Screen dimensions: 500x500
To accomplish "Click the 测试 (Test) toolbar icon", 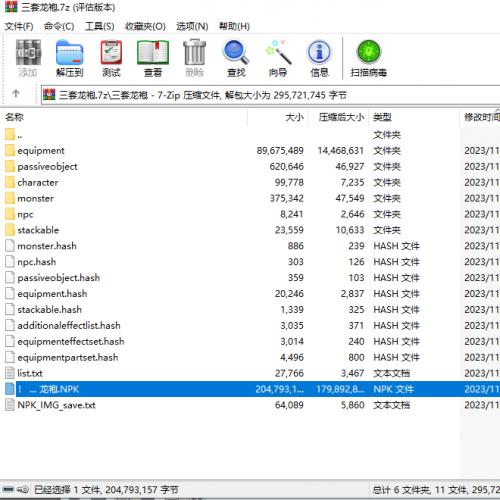I will (x=111, y=58).
